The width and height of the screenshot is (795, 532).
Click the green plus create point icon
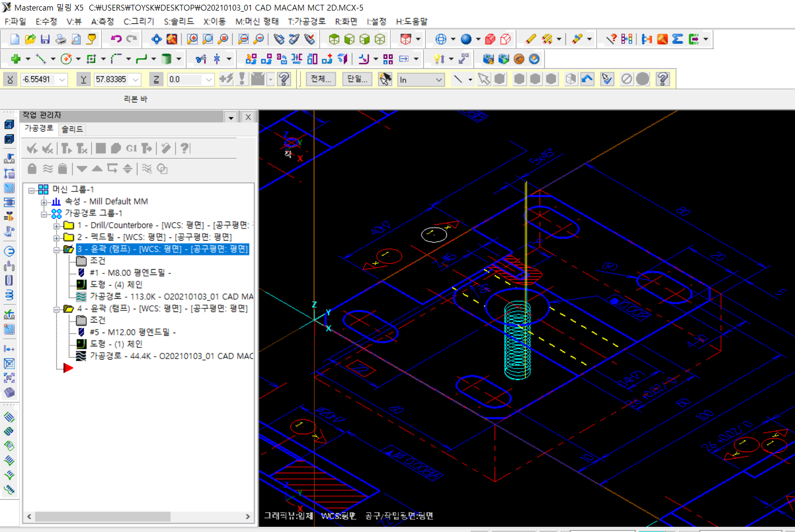[15, 59]
